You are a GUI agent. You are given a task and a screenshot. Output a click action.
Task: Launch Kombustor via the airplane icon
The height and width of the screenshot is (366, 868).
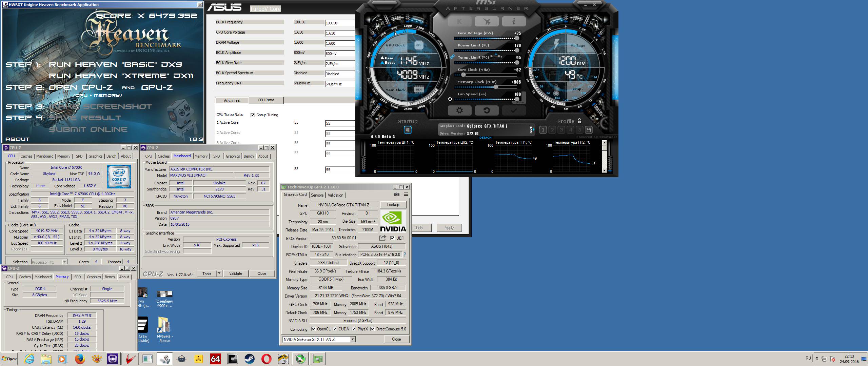pyautogui.click(x=487, y=21)
